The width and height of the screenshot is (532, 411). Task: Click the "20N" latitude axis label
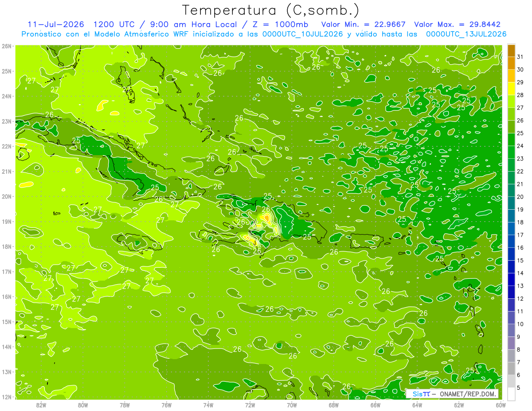click(x=7, y=196)
